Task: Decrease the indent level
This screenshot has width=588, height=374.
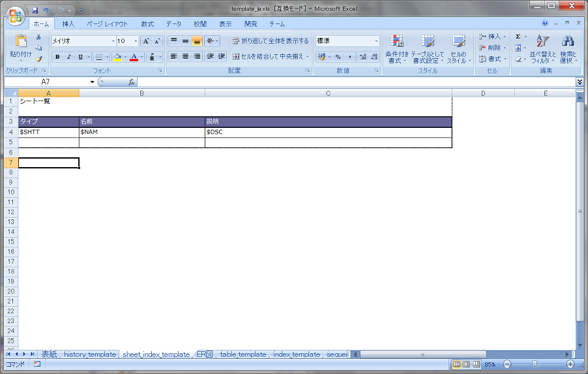Action: 211,56
